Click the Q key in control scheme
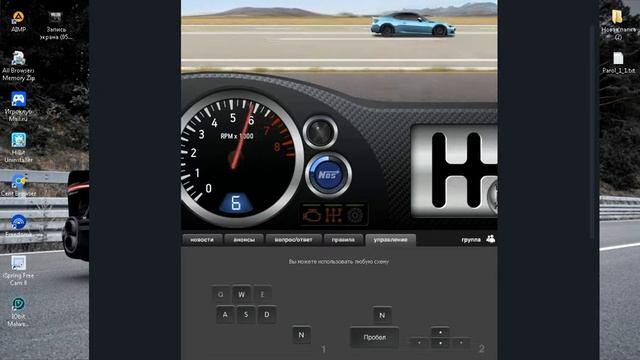This screenshot has width=640, height=360. pos(221,294)
